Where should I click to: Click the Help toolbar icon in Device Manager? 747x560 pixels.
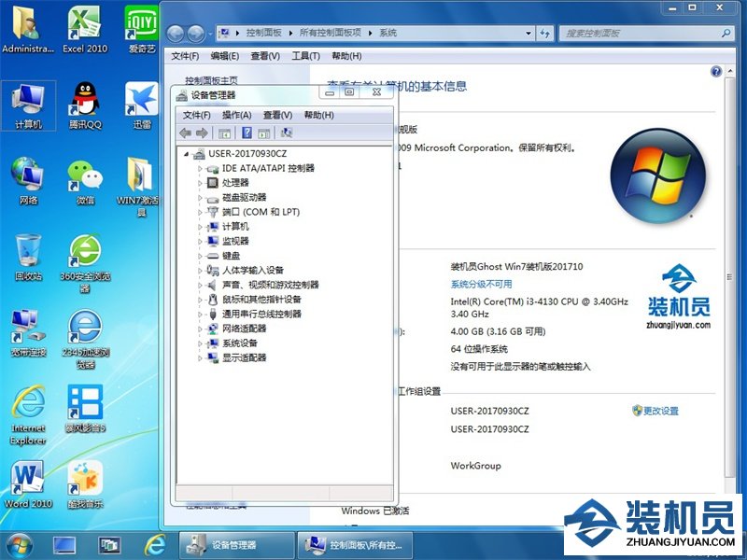(247, 133)
